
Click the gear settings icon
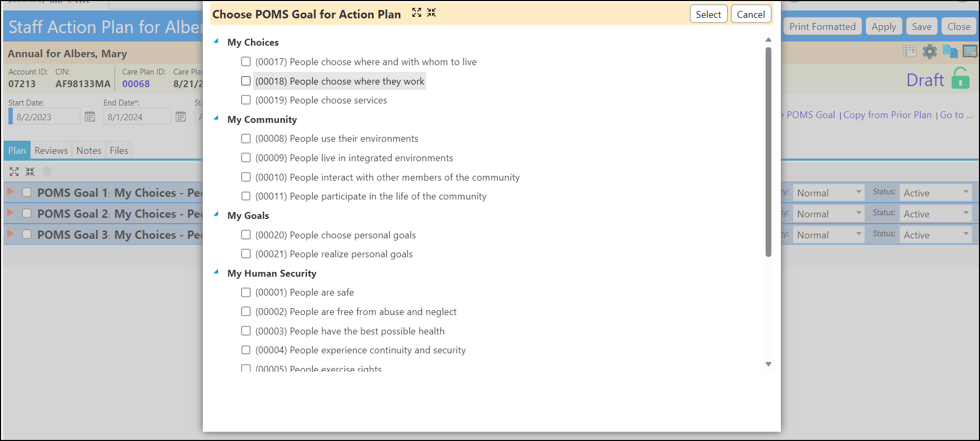(x=930, y=51)
